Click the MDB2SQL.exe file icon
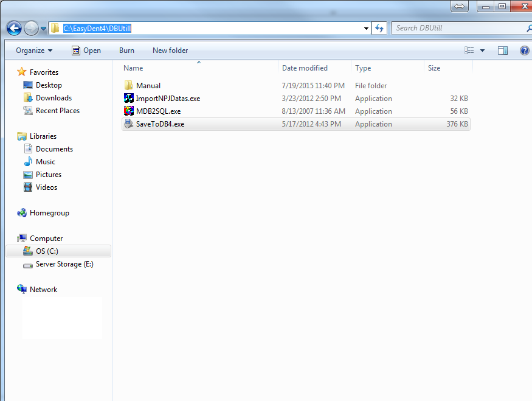The height and width of the screenshot is (401, 532). tap(128, 111)
